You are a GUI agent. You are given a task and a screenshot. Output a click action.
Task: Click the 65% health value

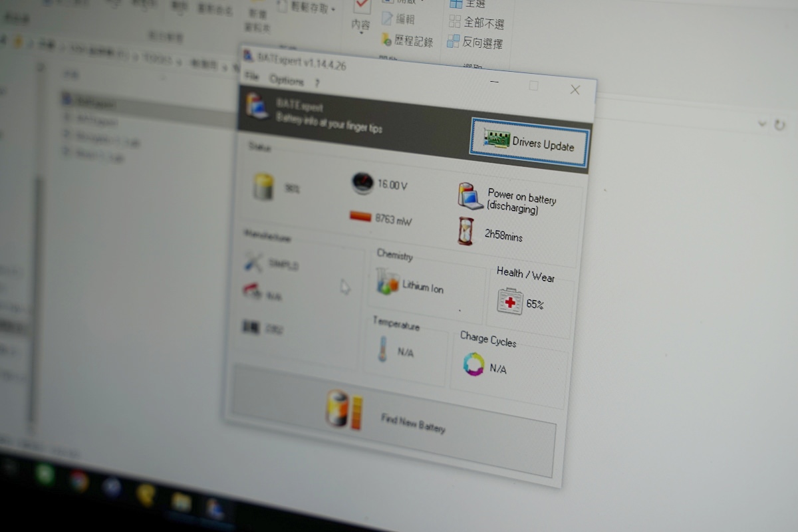tap(535, 305)
